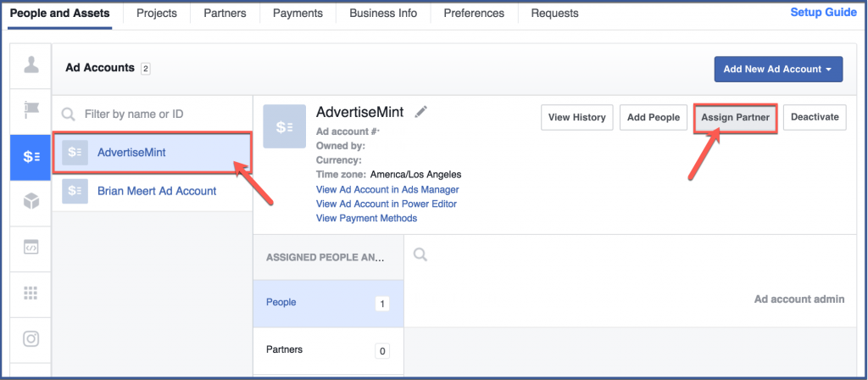Viewport: 868px width, 380px height.
Task: Select the Pixels code icon in sidebar
Action: [x=31, y=248]
